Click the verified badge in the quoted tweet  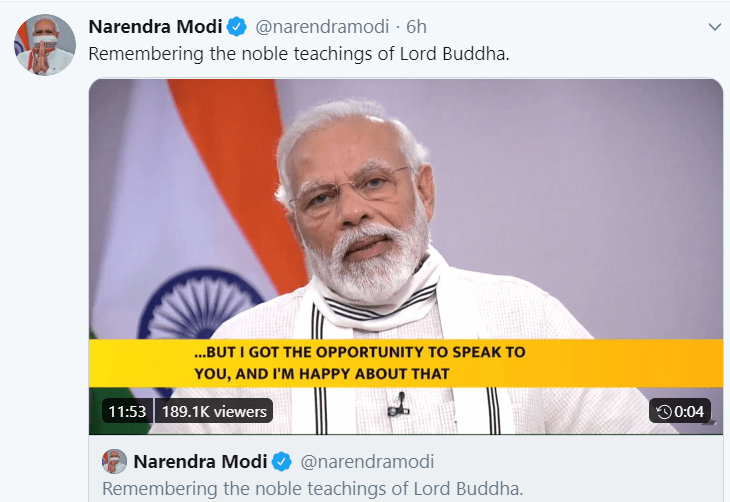[x=282, y=462]
